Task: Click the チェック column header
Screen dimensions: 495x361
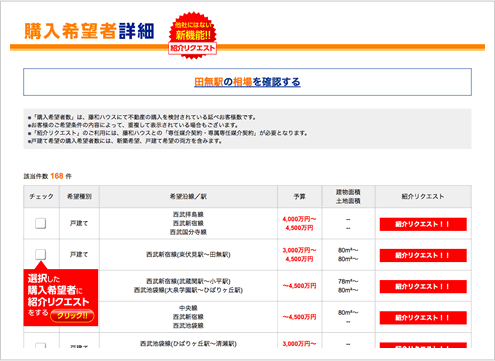Action: click(41, 197)
